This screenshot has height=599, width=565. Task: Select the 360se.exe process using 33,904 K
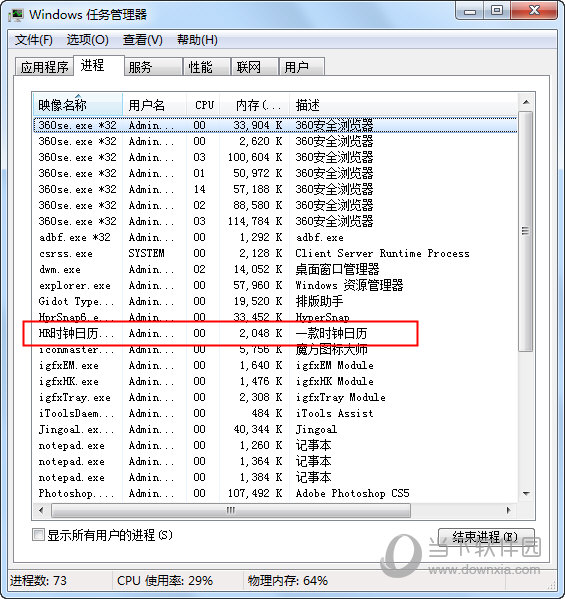click(275, 125)
